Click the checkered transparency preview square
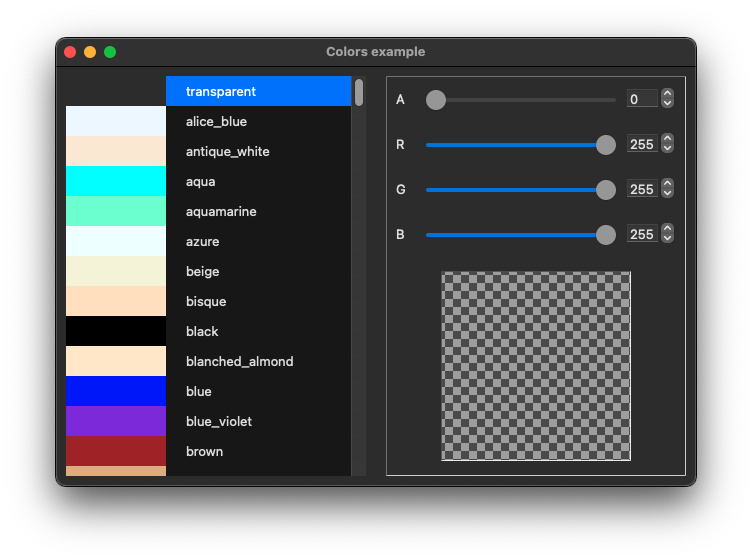The image size is (752, 560). tap(536, 366)
